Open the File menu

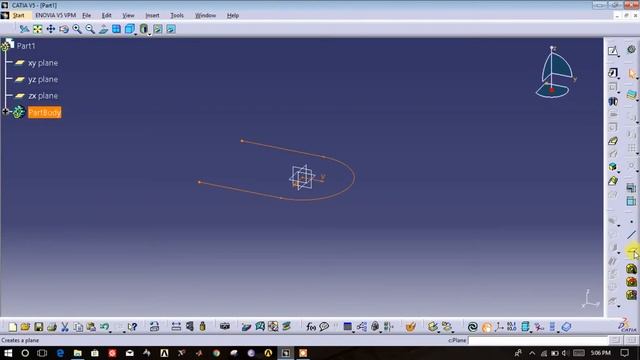[x=87, y=16]
